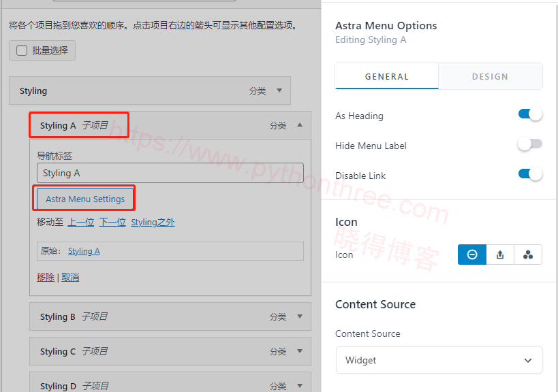This screenshot has width=558, height=392.
Task: Expand the Styling parent menu item arrow
Action: tap(279, 91)
